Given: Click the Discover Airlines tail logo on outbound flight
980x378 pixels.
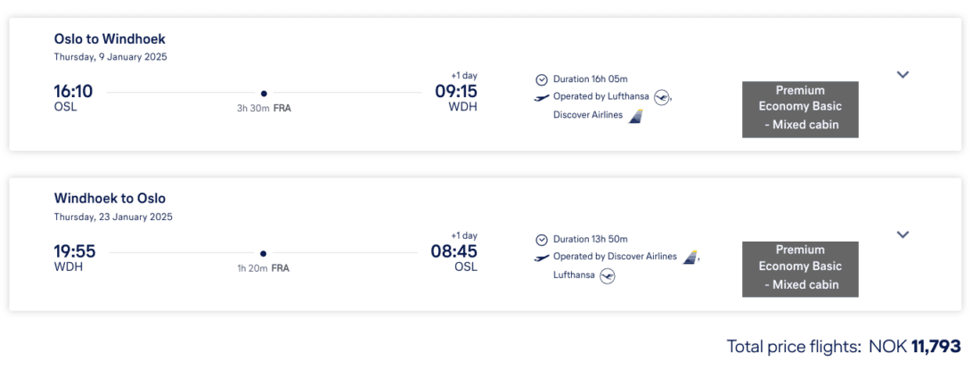Looking at the screenshot, I should coord(636,115).
